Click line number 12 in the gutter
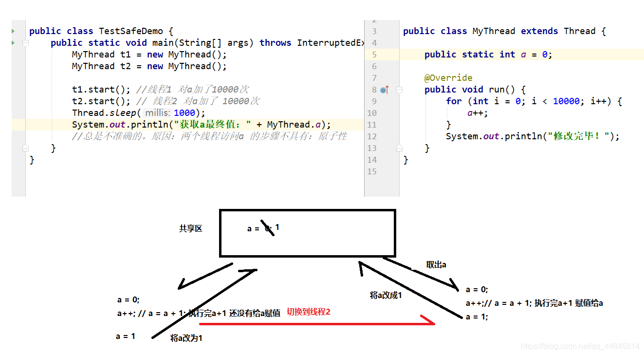 [x=372, y=136]
